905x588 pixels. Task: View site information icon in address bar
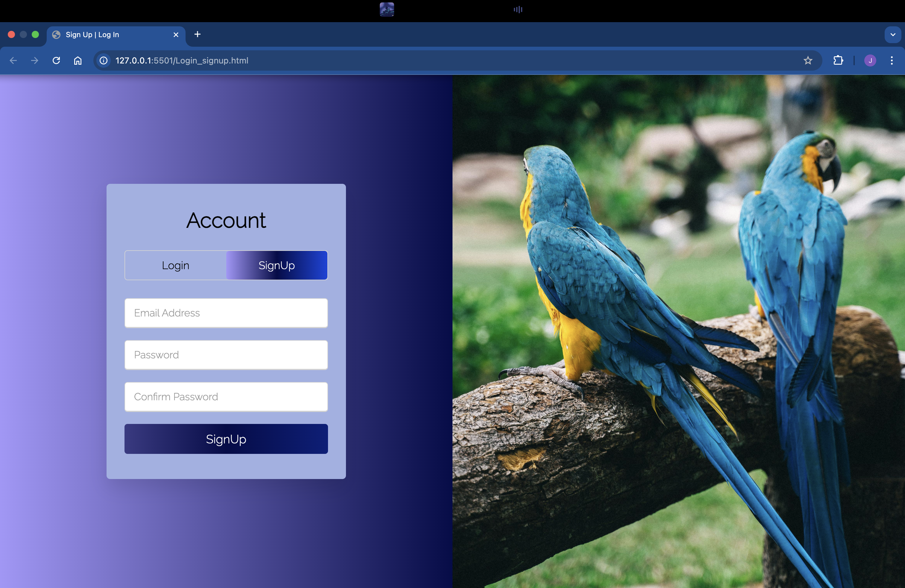[104, 60]
